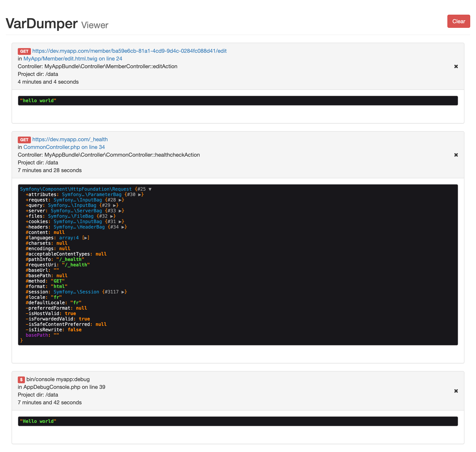Click the red dollar console icon
Screen dimensions: 476x452
pyautogui.click(x=21, y=380)
